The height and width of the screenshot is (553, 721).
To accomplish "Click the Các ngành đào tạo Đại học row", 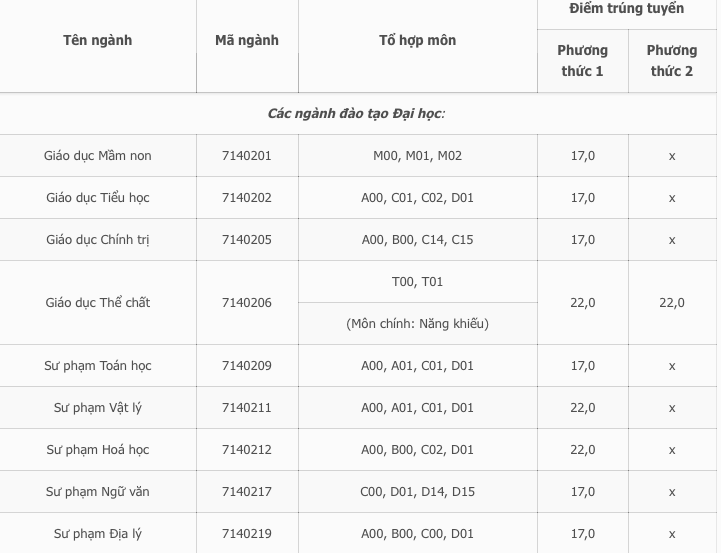I will point(357,114).
